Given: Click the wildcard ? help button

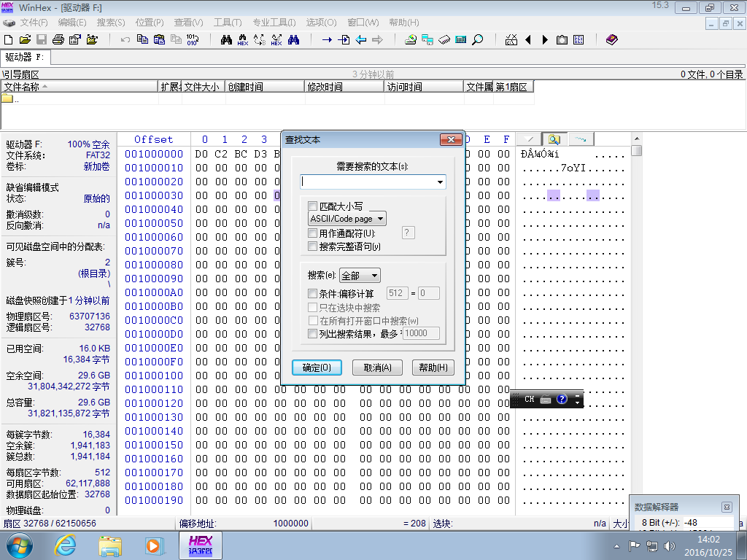Looking at the screenshot, I should coord(409,233).
